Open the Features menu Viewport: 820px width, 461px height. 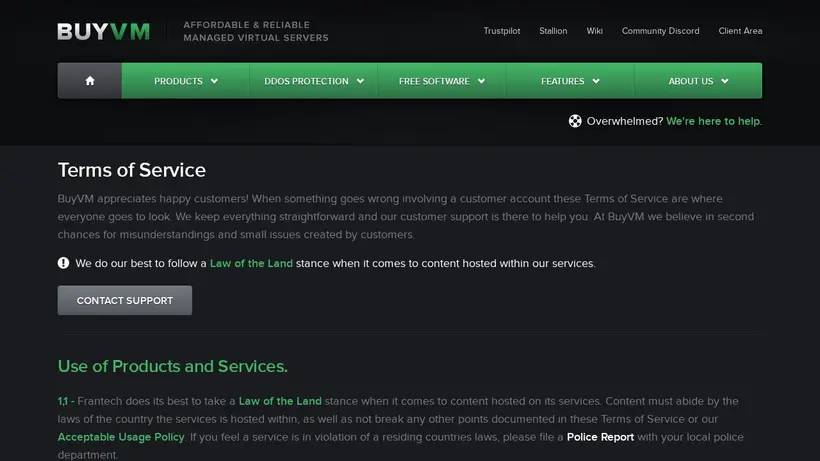(570, 80)
